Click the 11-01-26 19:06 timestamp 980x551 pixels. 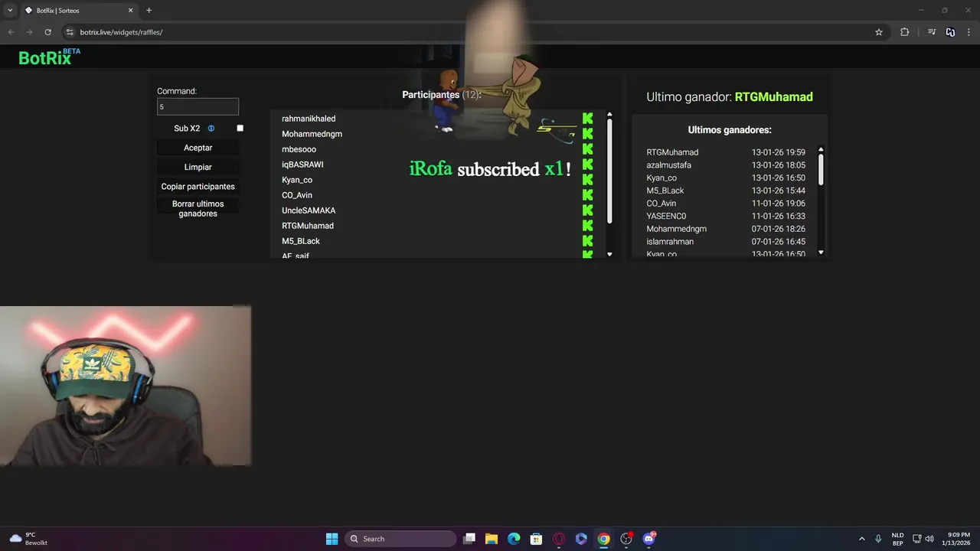779,204
